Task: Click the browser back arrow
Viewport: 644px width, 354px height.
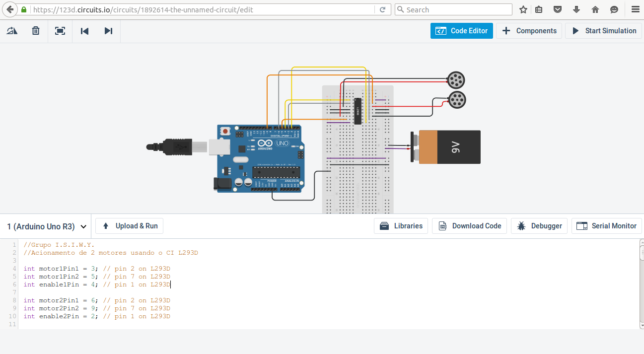Action: coord(9,9)
